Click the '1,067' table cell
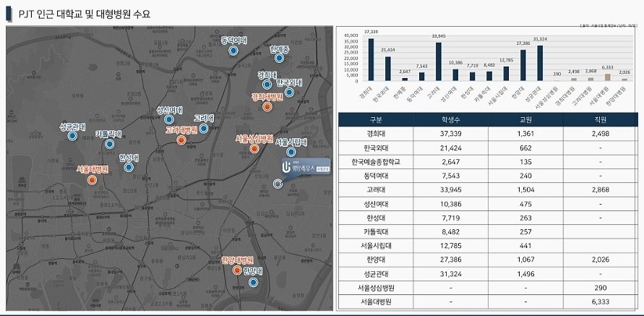The width and height of the screenshot is (644, 316). (525, 260)
